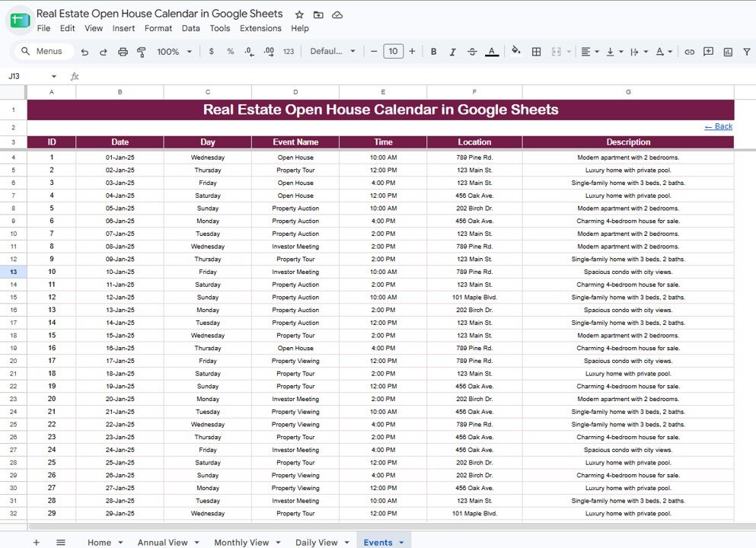Switch to Annual View tab
Viewport: 756px width, 548px height.
162,542
